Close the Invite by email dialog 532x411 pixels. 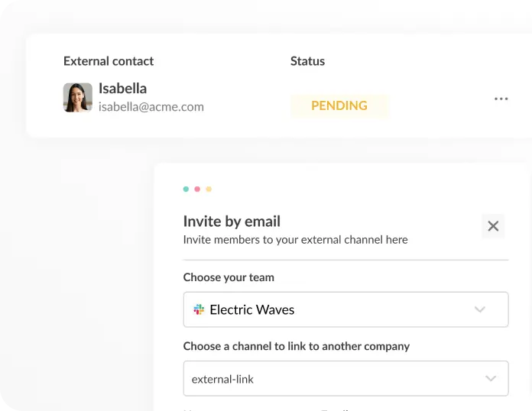pyautogui.click(x=493, y=226)
